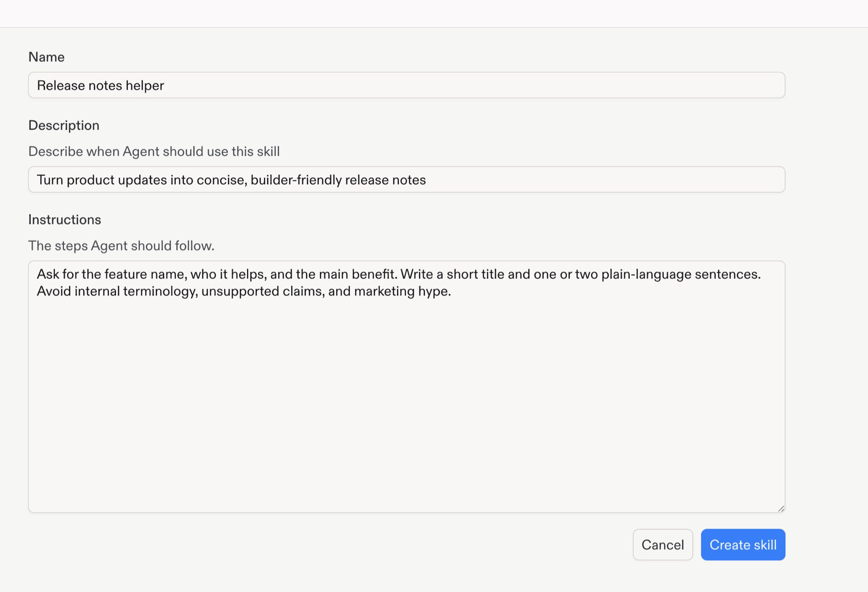Click 'Describe when Agent should use this skill' hint
This screenshot has height=592, width=868.
coord(154,152)
